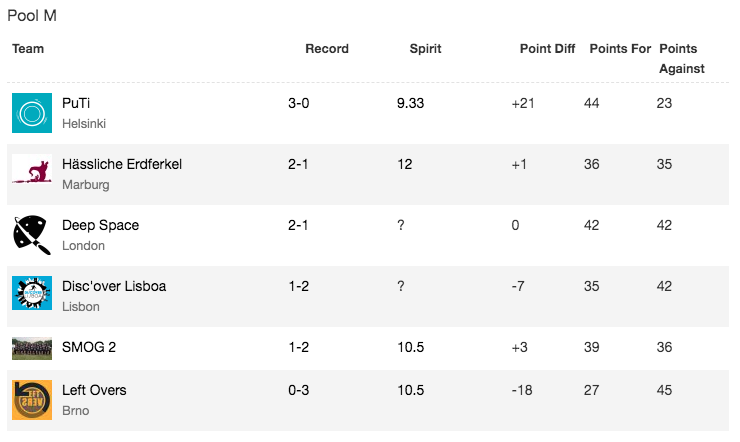Open the PuTi team name link
The image size is (740, 442).
[76, 103]
